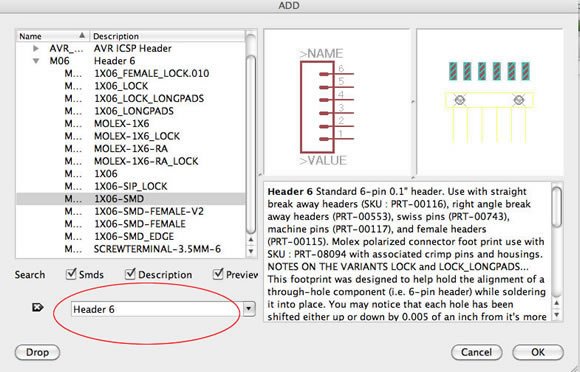Viewport: 580px width, 372px height.
Task: Click the schematic symbol preview
Action: 337,102
